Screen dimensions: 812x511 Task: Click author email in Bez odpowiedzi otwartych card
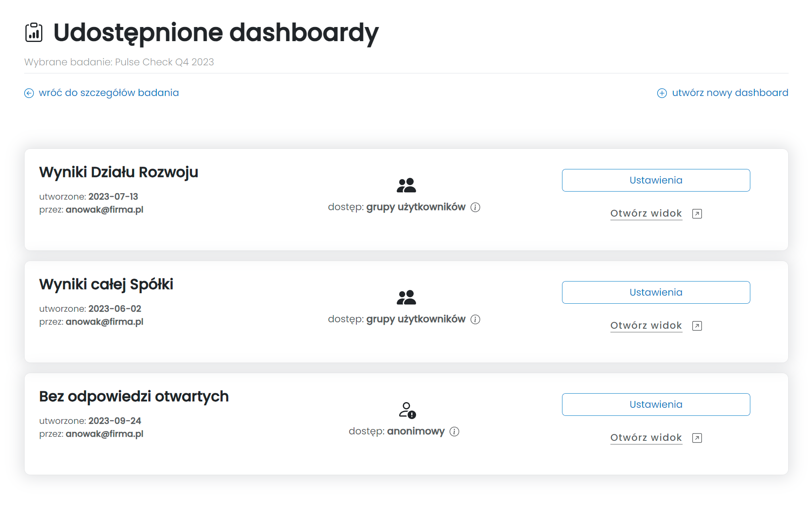[x=104, y=434]
